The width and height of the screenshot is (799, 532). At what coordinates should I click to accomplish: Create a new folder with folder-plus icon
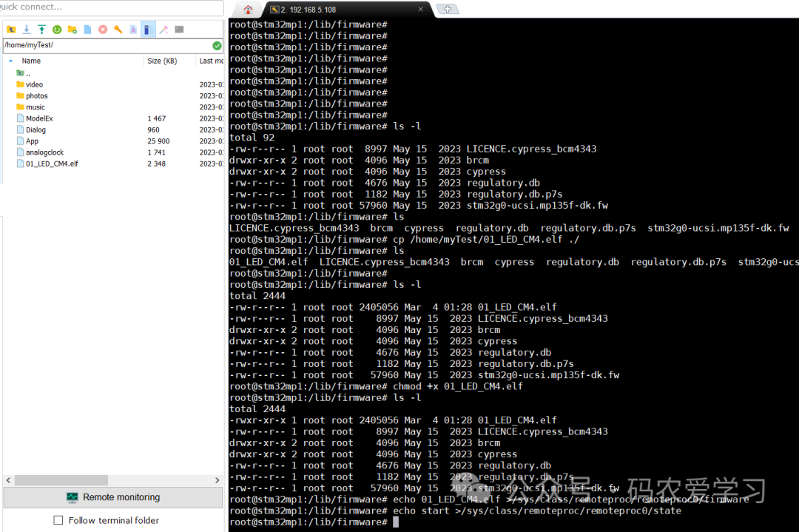(73, 30)
